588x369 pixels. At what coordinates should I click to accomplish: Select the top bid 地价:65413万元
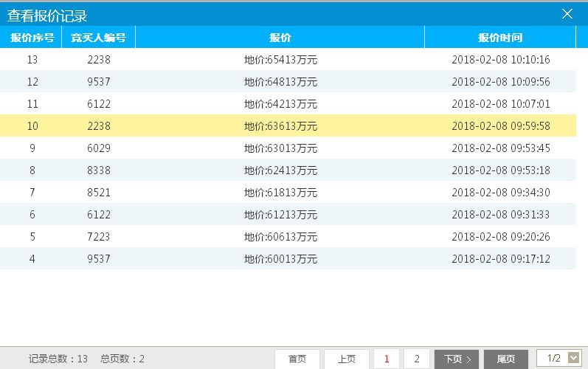click(280, 60)
